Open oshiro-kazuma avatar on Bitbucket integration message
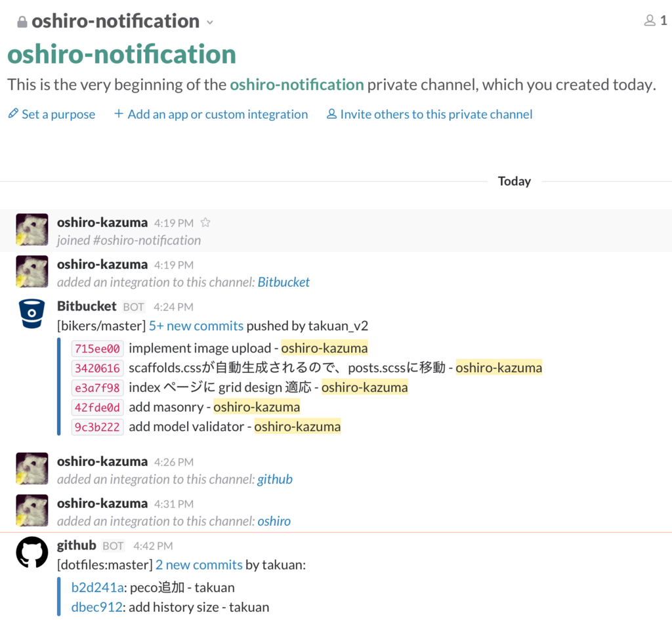672x634 pixels. 32,271
